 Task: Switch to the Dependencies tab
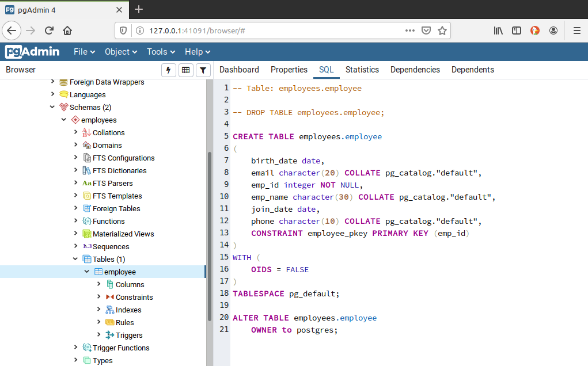tap(415, 69)
